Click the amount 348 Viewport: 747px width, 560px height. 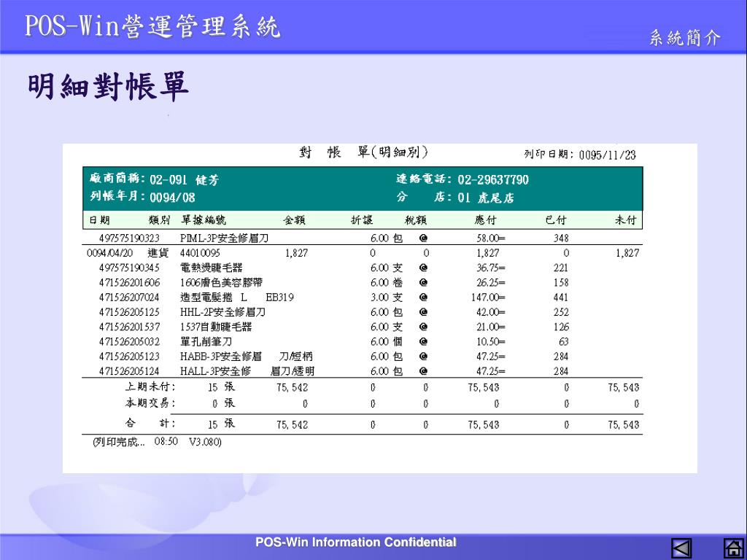[561, 238]
